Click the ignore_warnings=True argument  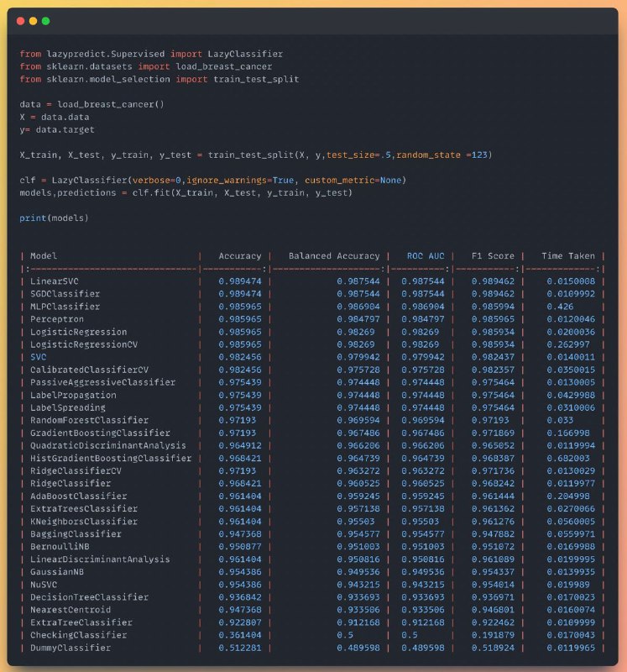click(240, 180)
